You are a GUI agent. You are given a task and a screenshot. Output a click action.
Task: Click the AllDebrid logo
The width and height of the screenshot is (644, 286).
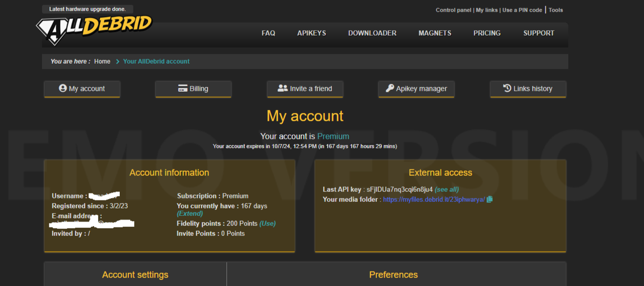[94, 30]
